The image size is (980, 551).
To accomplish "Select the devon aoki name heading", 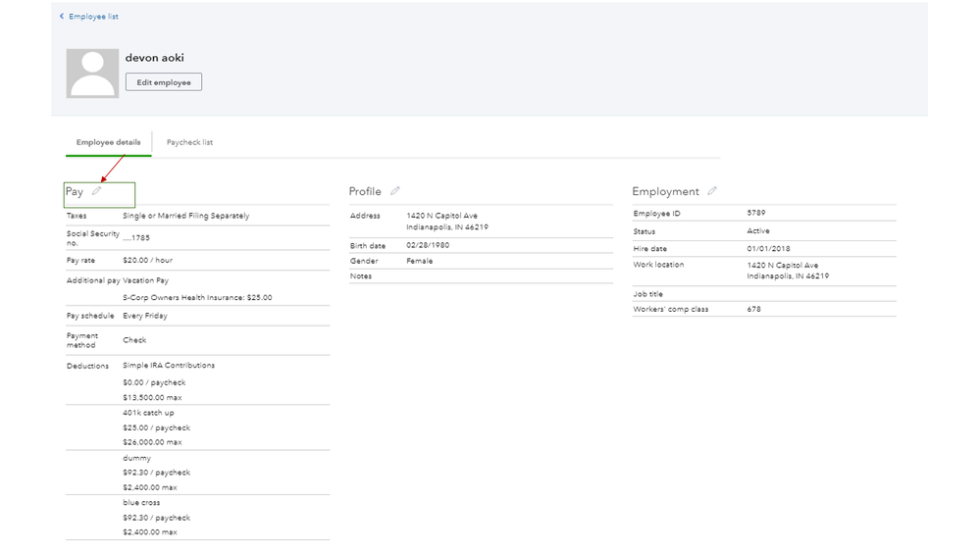I will pos(154,58).
